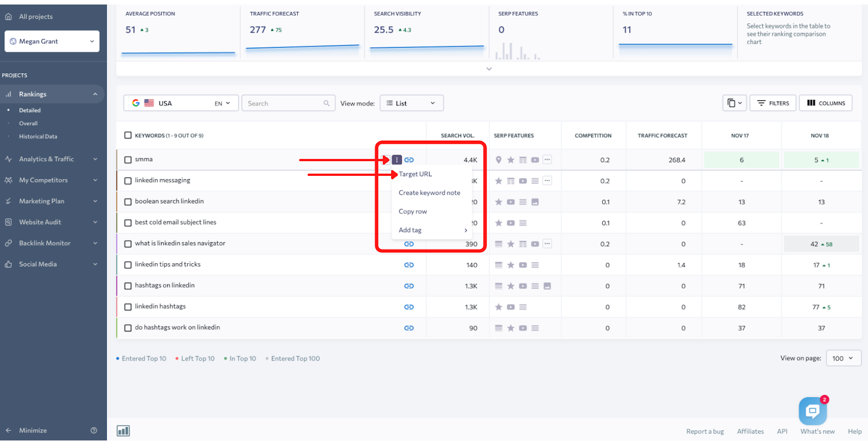Click the keyword Search input field
The width and height of the screenshot is (868, 445).
coord(288,103)
